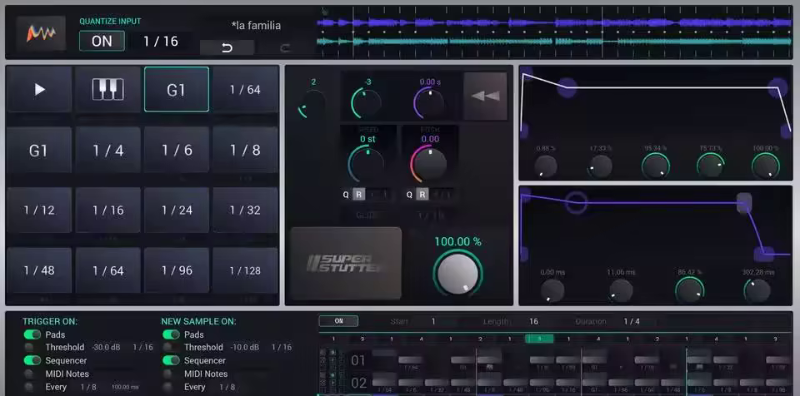Click the play triangle pad
800x396 pixels.
point(40,89)
